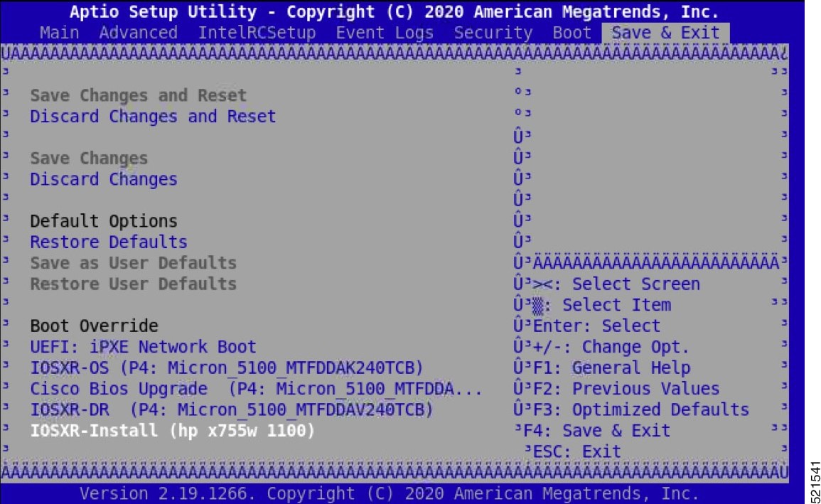821x504 pixels.
Task: Select Discard Changes and Reset
Action: [153, 116]
